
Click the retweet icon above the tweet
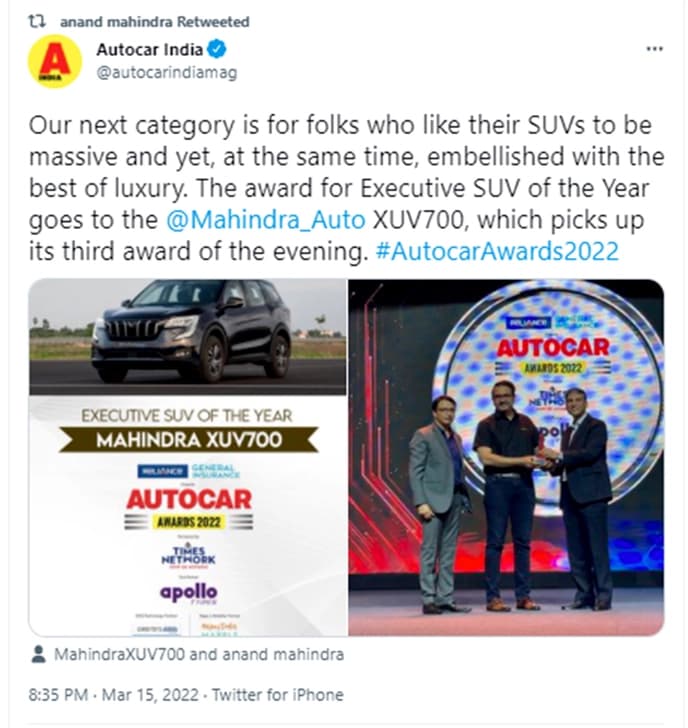click(37, 21)
